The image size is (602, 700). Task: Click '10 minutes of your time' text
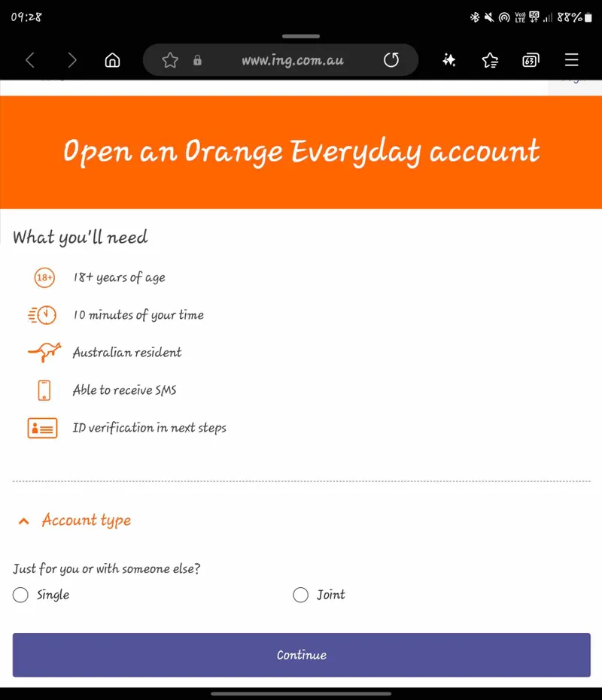pyautogui.click(x=138, y=315)
